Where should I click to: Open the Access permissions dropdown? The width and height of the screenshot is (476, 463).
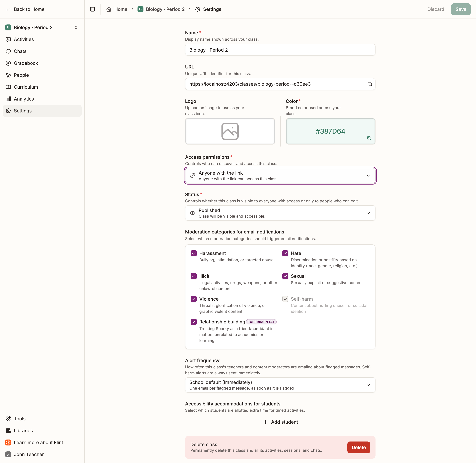[280, 176]
